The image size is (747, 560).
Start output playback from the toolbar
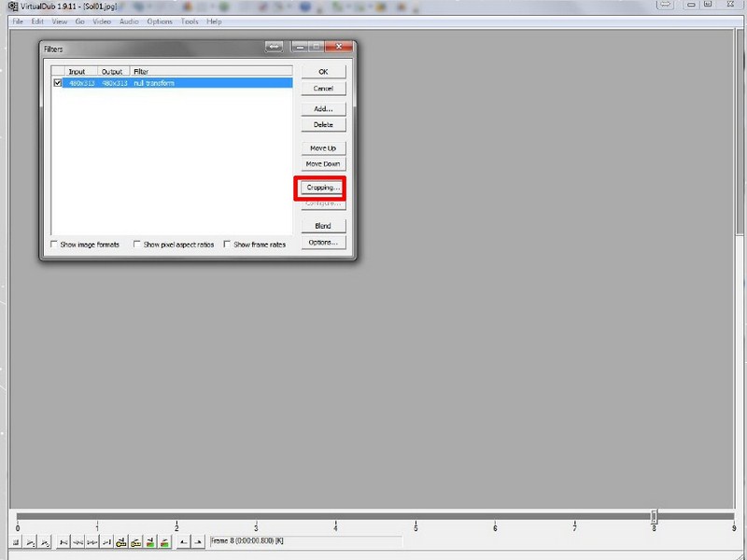44,541
